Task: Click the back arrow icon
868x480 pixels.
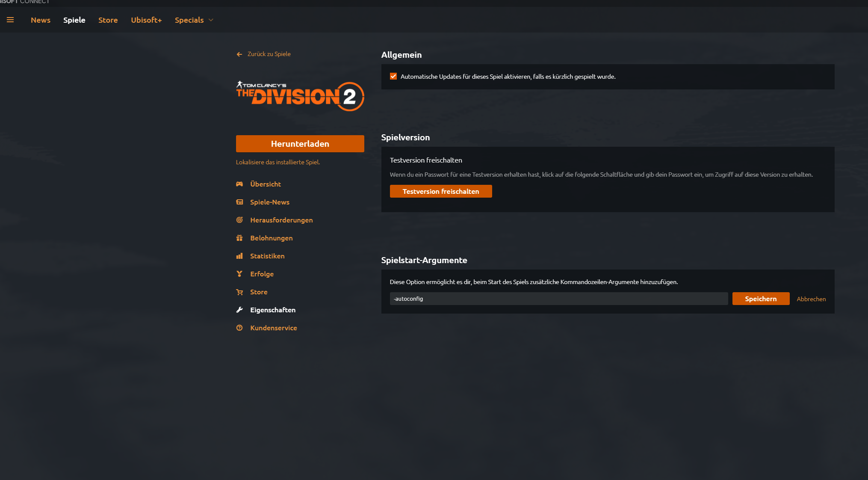Action: click(x=239, y=54)
